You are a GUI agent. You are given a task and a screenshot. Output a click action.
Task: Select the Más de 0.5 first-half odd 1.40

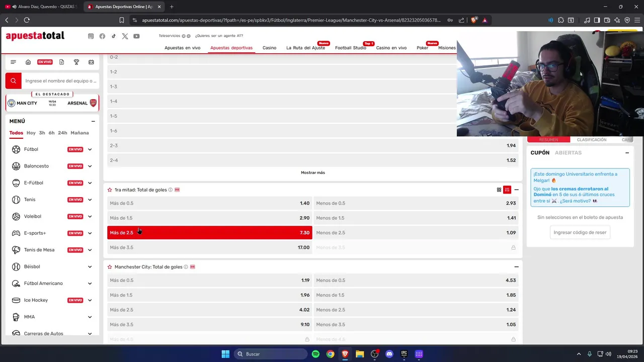(210, 203)
